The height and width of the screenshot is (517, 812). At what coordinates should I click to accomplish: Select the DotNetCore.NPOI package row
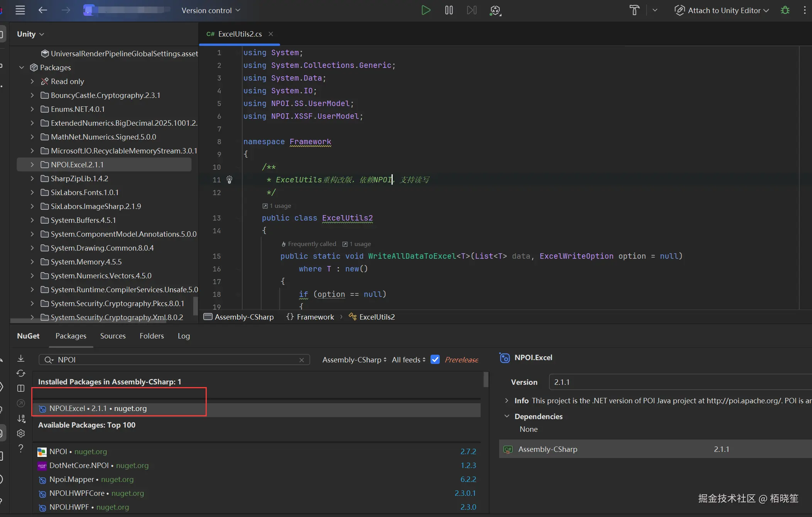tap(257, 466)
